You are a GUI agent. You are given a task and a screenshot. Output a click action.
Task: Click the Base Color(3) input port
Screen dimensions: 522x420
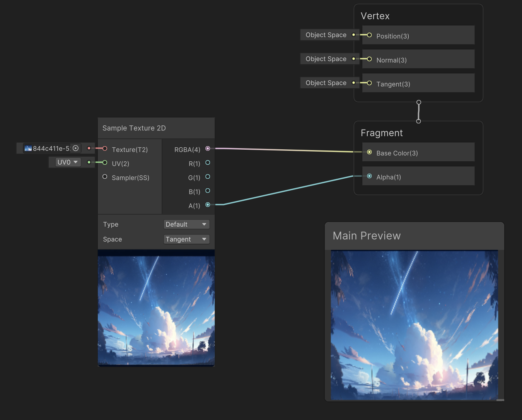coord(369,152)
